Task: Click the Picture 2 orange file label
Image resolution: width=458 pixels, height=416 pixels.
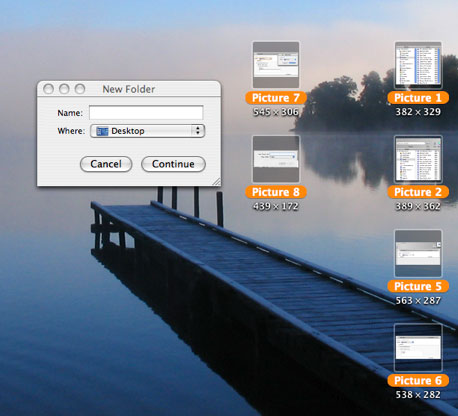Action: point(418,192)
